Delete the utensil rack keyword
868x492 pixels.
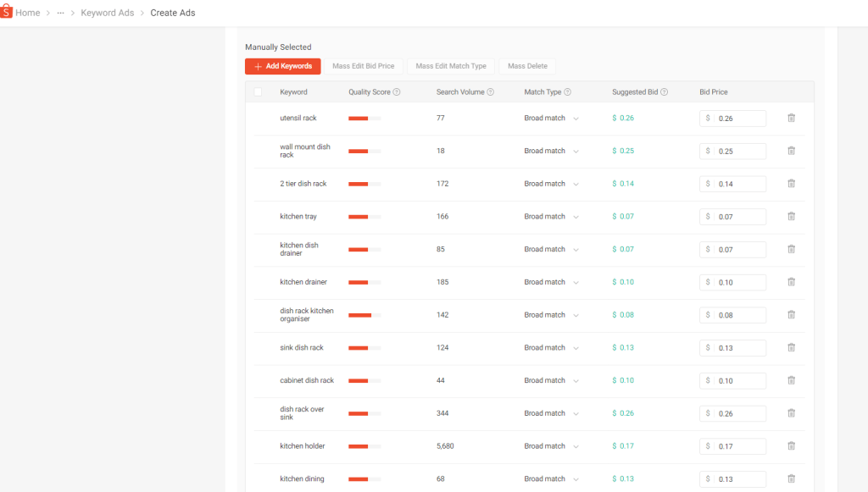pos(791,119)
